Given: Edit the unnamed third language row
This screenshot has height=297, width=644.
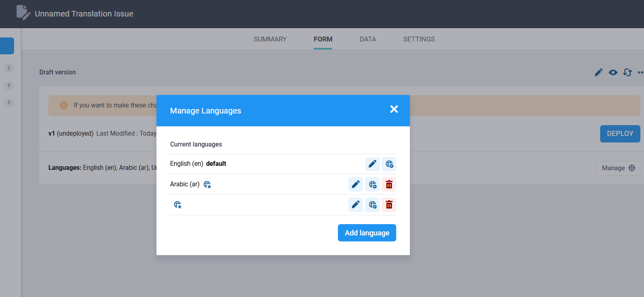Looking at the screenshot, I should (356, 205).
